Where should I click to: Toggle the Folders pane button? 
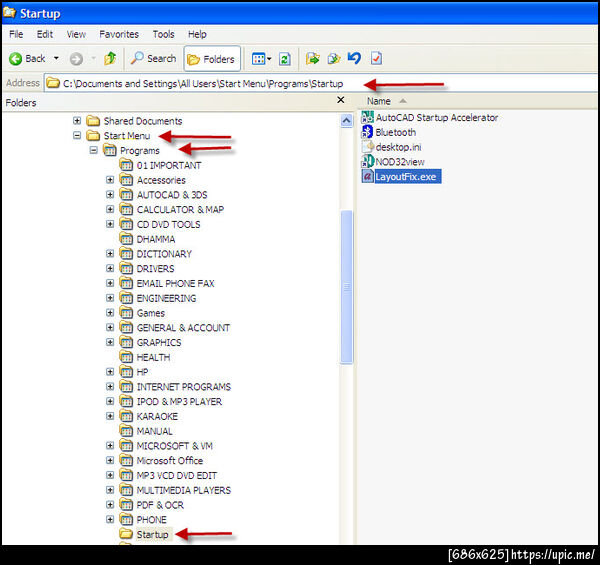click(x=212, y=59)
